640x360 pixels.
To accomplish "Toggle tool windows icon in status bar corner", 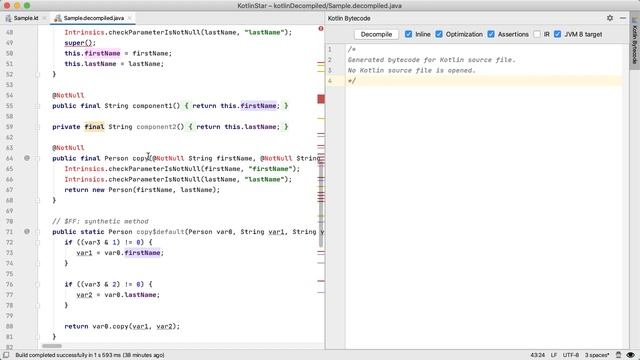I will (x=6, y=355).
